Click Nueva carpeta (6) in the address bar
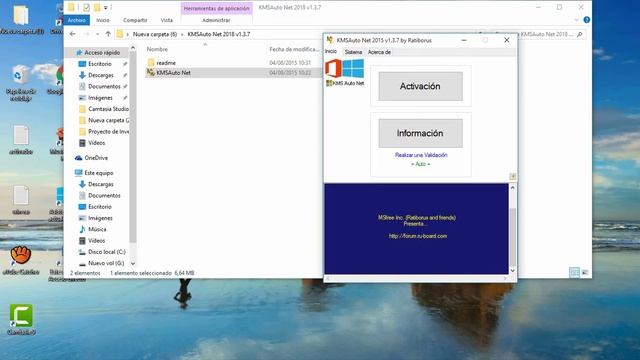The image size is (640, 360). point(155,34)
